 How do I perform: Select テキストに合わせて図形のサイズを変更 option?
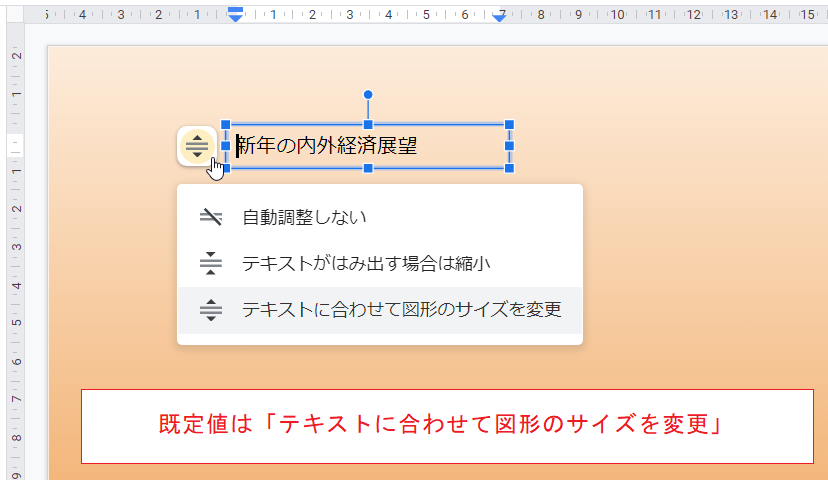point(380,310)
